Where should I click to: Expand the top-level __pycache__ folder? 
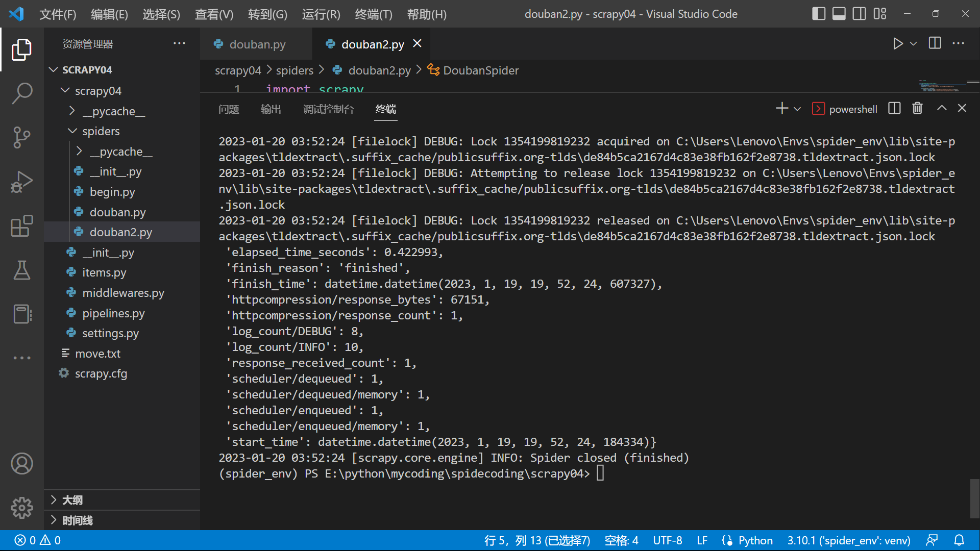pyautogui.click(x=72, y=111)
